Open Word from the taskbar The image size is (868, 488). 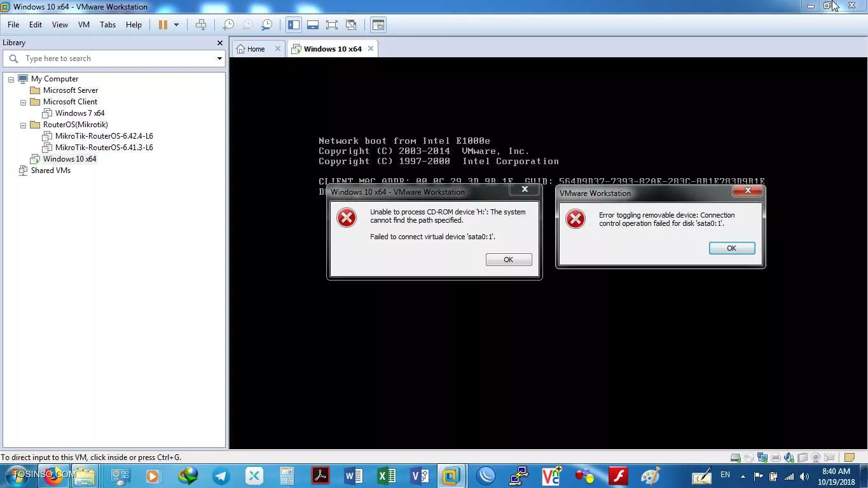(x=354, y=476)
